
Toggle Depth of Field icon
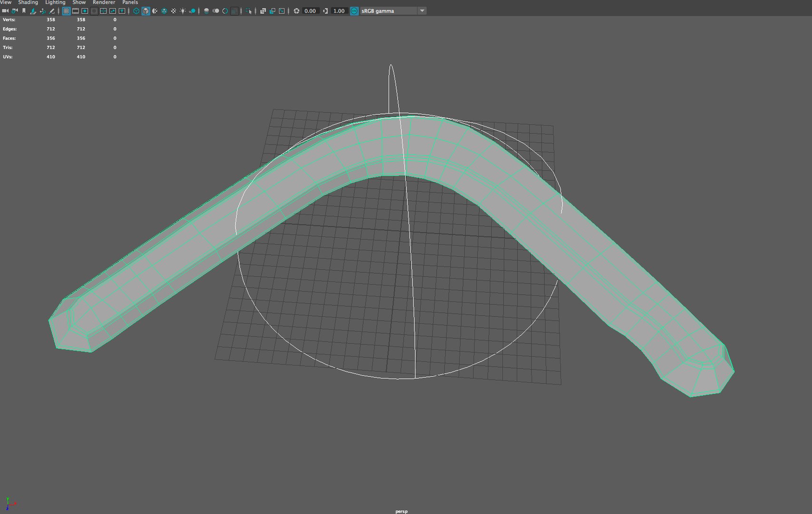[x=234, y=10]
